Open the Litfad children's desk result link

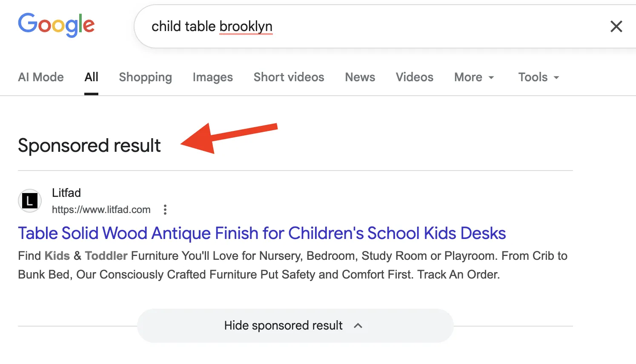click(262, 233)
